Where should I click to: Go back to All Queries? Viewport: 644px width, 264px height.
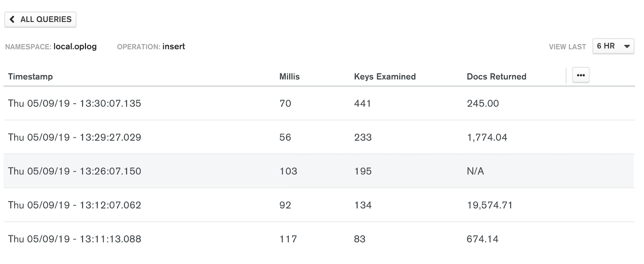pyautogui.click(x=40, y=20)
